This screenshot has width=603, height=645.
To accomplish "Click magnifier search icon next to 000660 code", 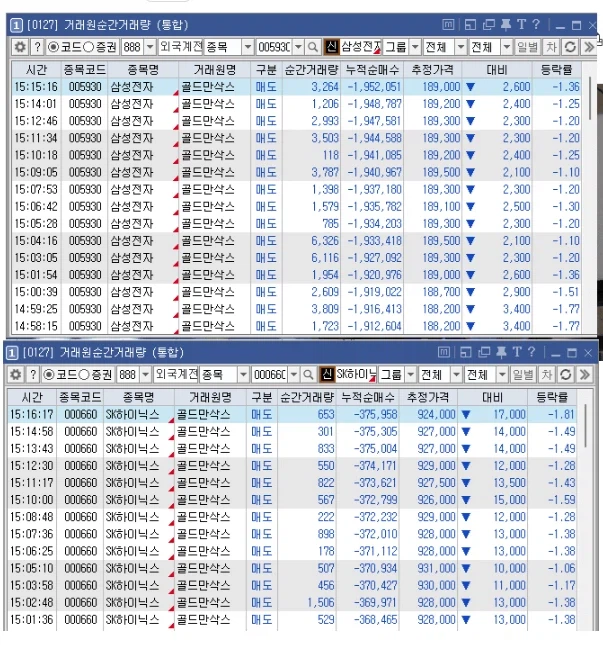I will click(x=308, y=374).
